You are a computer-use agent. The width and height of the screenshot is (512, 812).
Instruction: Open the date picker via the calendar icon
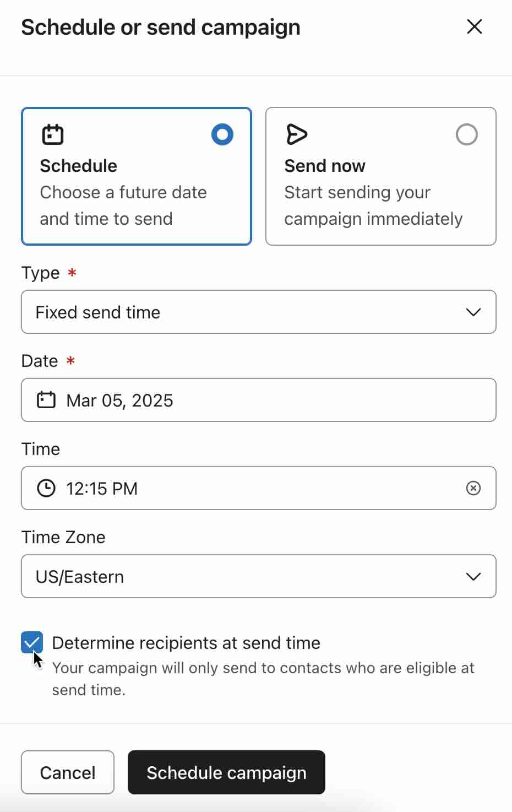(x=47, y=400)
